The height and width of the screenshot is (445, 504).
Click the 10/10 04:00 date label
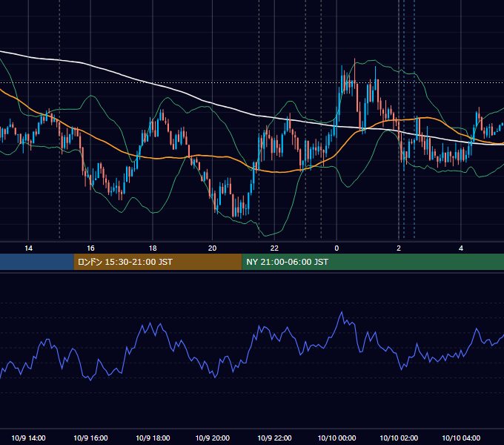point(461,438)
